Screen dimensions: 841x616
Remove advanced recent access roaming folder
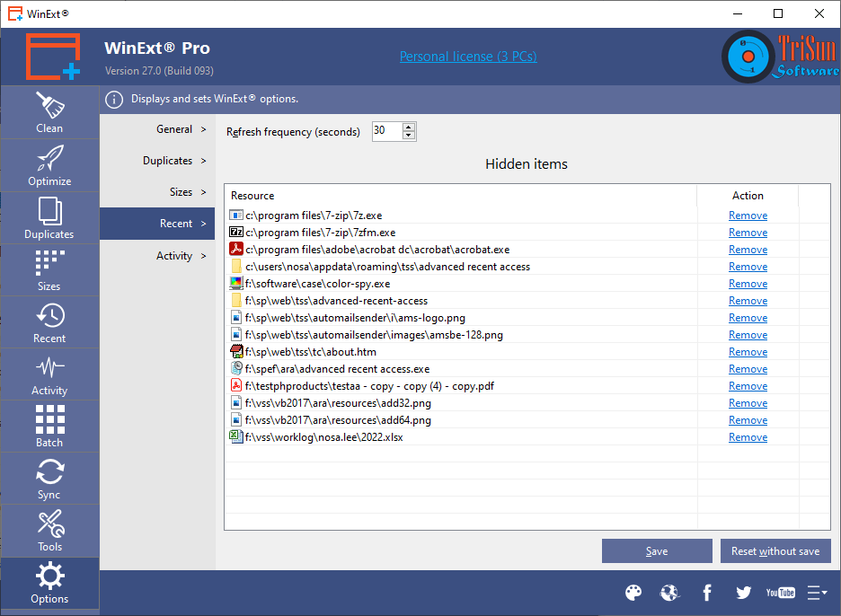point(748,267)
